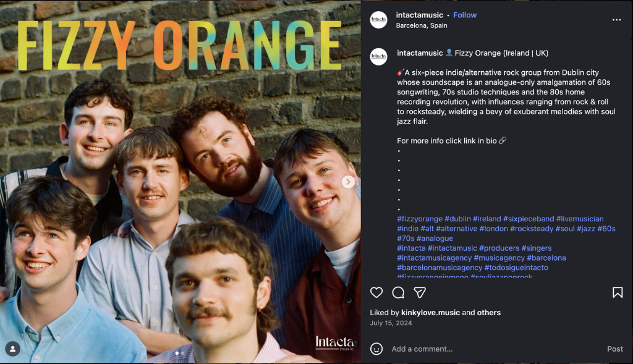Click the July 15, 2024 post date
The height and width of the screenshot is (364, 633).
point(391,323)
